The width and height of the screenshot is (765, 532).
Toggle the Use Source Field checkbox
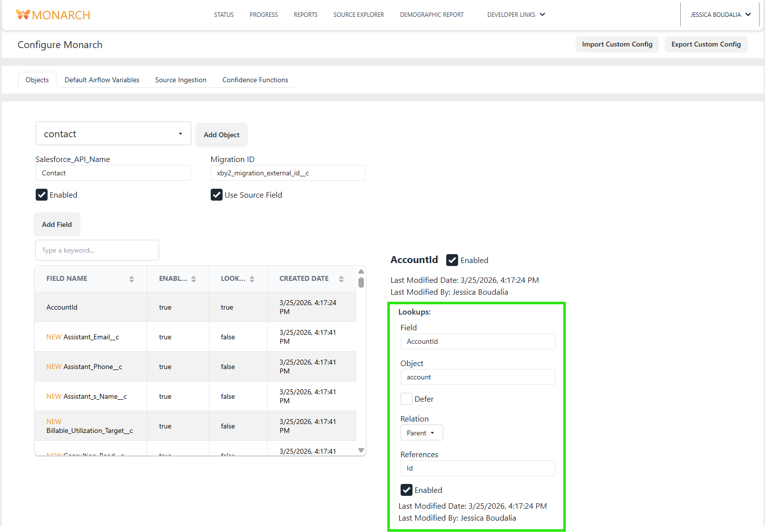pyautogui.click(x=217, y=195)
